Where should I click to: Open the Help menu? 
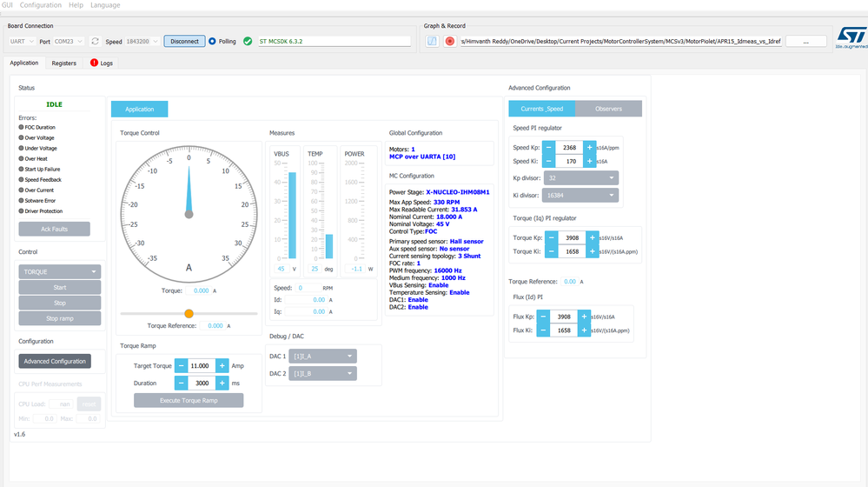[76, 5]
